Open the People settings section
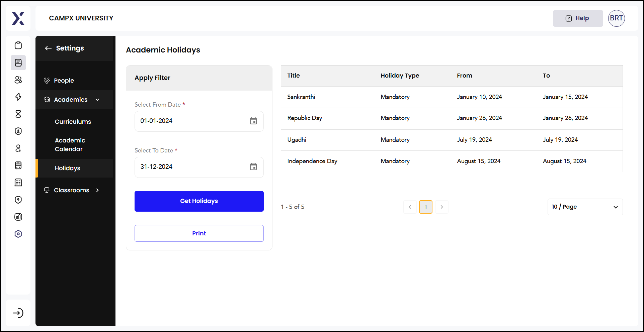Image resolution: width=644 pixels, height=332 pixels. pos(64,81)
